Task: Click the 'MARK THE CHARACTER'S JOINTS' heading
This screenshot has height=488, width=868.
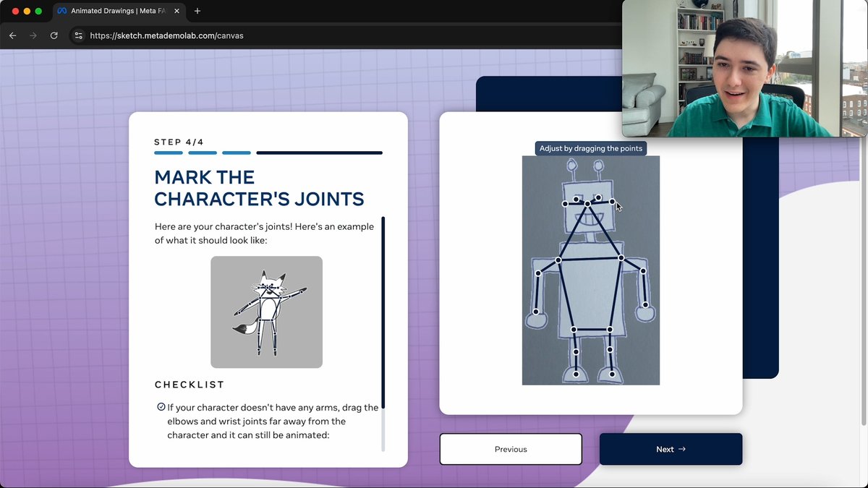Action: 259,188
